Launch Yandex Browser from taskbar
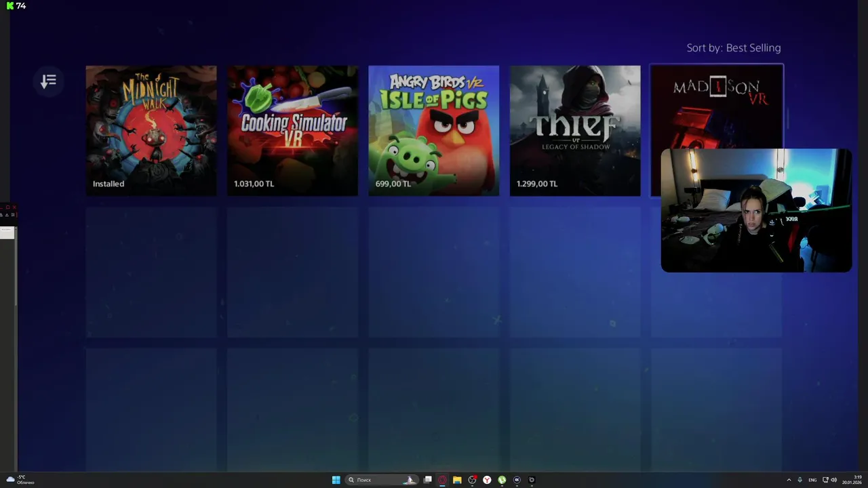This screenshot has height=488, width=868. [487, 480]
